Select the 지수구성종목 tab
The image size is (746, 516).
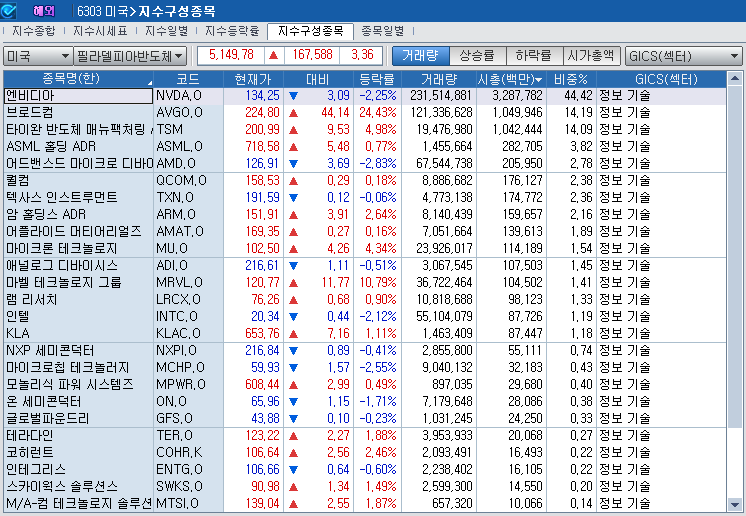click(310, 31)
